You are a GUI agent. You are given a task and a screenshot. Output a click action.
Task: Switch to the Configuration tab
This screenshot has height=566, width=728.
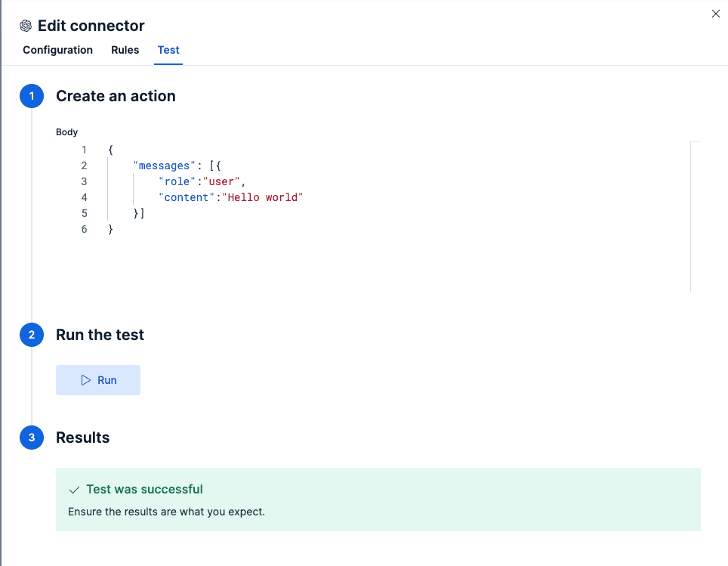click(57, 50)
